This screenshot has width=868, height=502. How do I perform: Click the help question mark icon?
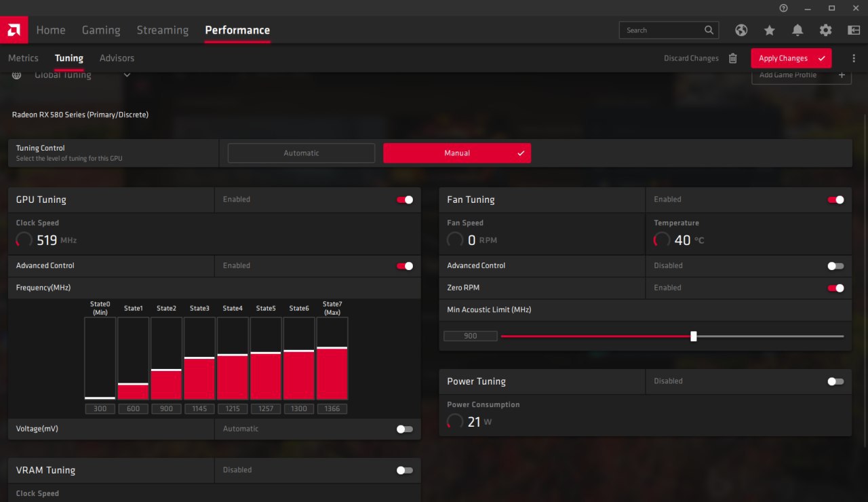pos(784,7)
